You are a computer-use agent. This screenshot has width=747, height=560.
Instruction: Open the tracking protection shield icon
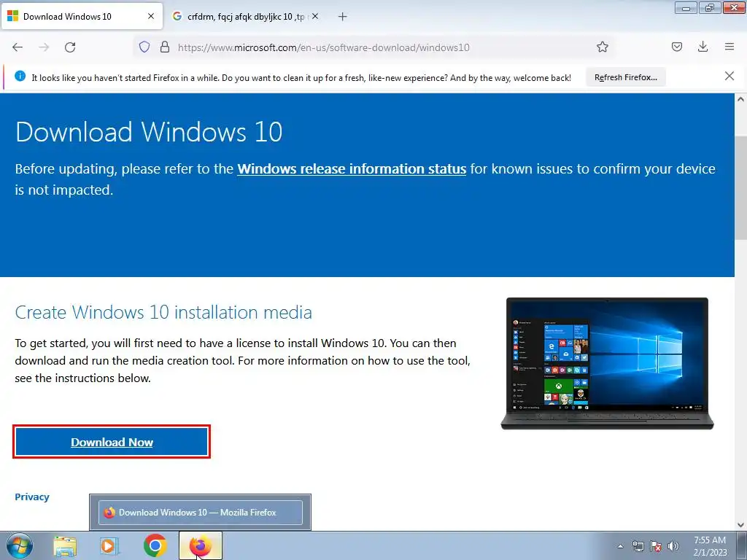point(144,47)
